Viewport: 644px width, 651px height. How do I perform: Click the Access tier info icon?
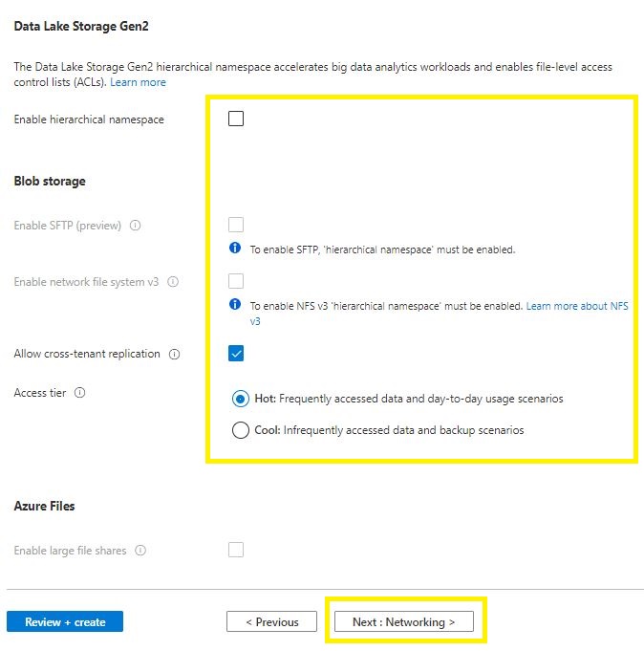coord(79,393)
